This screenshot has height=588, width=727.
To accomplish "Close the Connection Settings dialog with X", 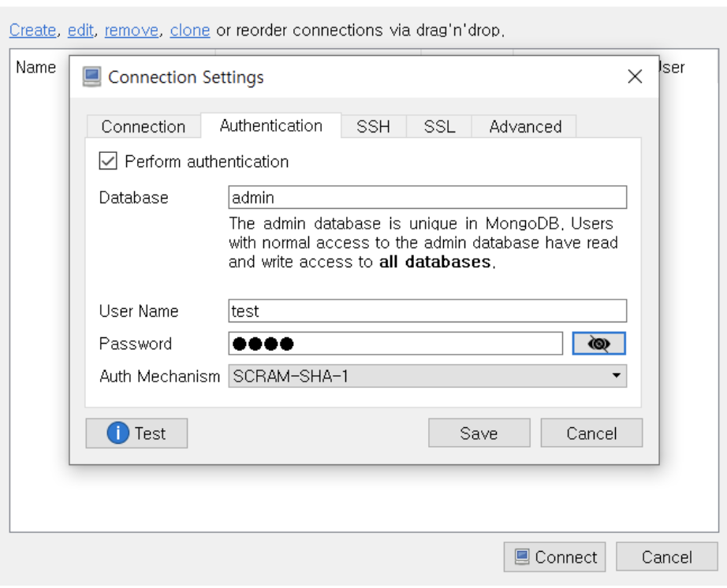I will [635, 76].
